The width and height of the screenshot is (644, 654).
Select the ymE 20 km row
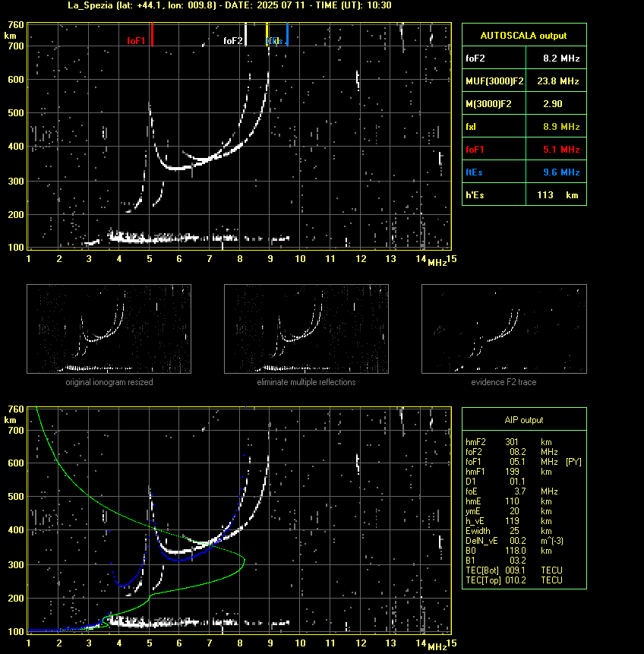coord(509,511)
